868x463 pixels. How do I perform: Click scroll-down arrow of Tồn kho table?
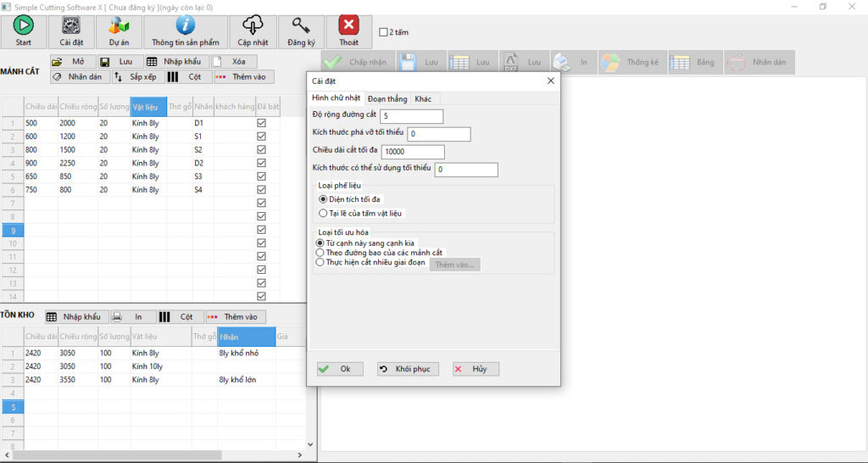point(310,444)
